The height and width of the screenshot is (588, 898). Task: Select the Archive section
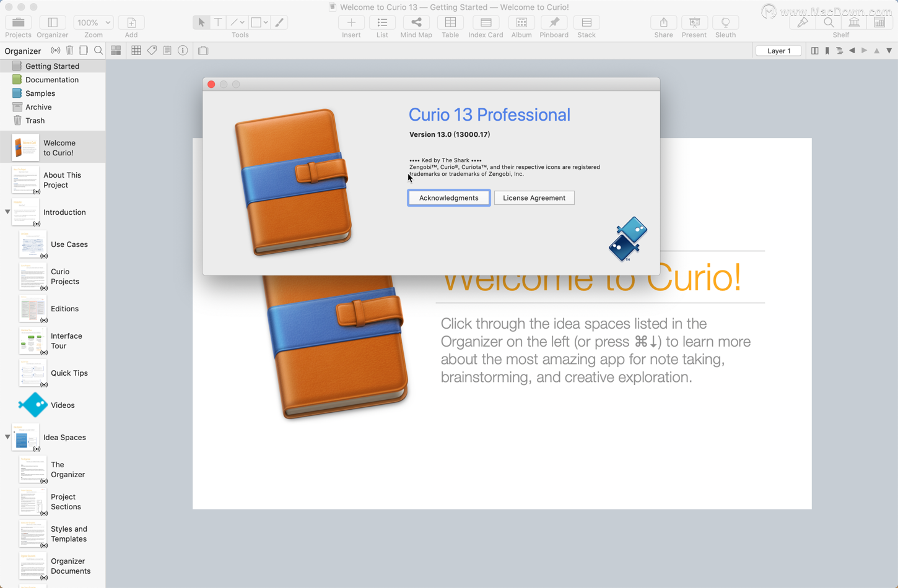53,106
